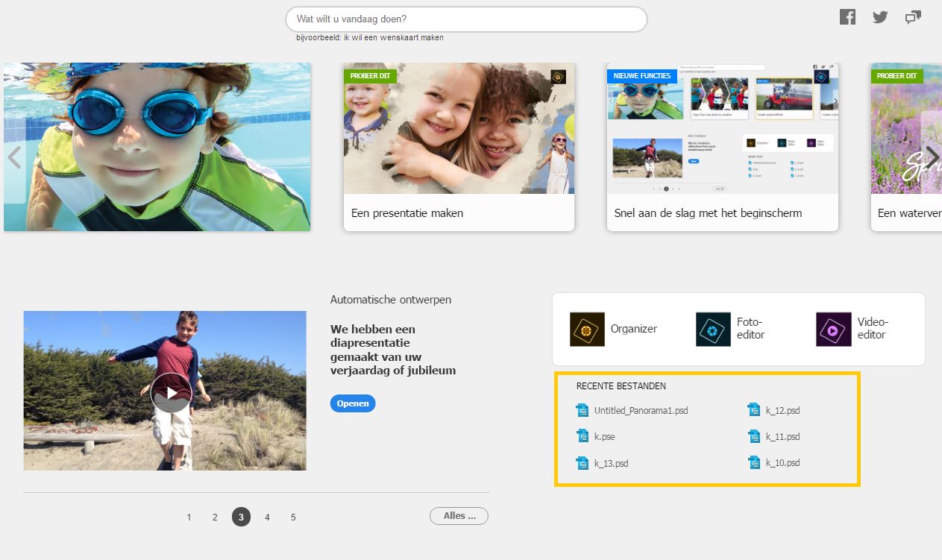The image size is (942, 560).
Task: Click the Alles ... button
Action: pos(459,516)
